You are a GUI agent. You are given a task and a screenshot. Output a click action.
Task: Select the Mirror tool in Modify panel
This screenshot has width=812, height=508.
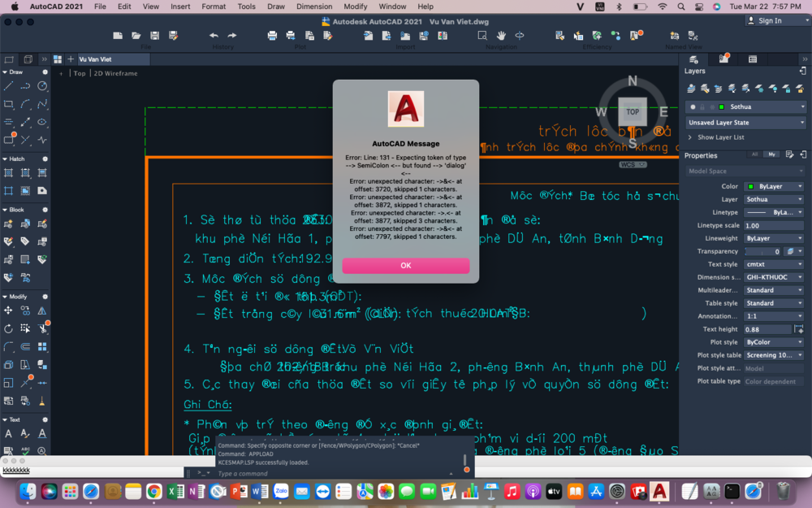pos(42,310)
